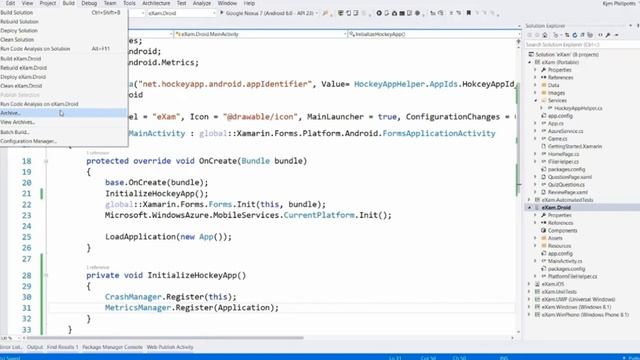This screenshot has width=640, height=360.
Task: Expand the Data folder
Action: tap(536, 85)
